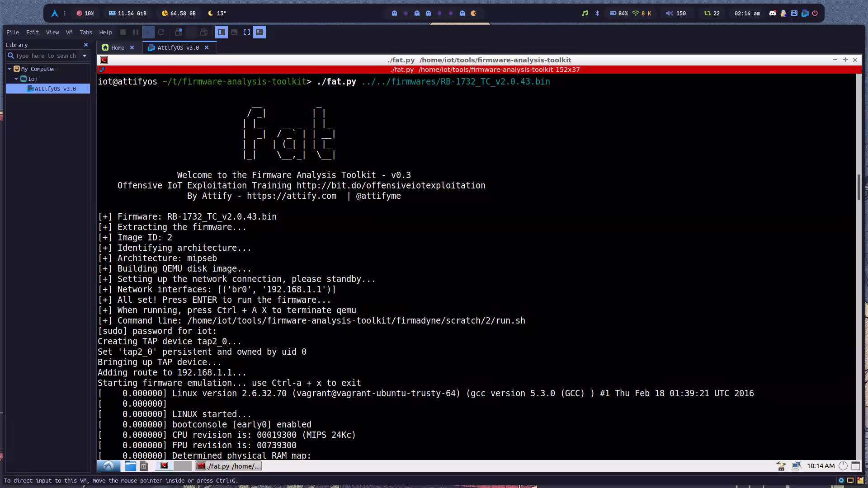This screenshot has height=488, width=868.
Task: Open the guest application menu icon
Action: 108,466
